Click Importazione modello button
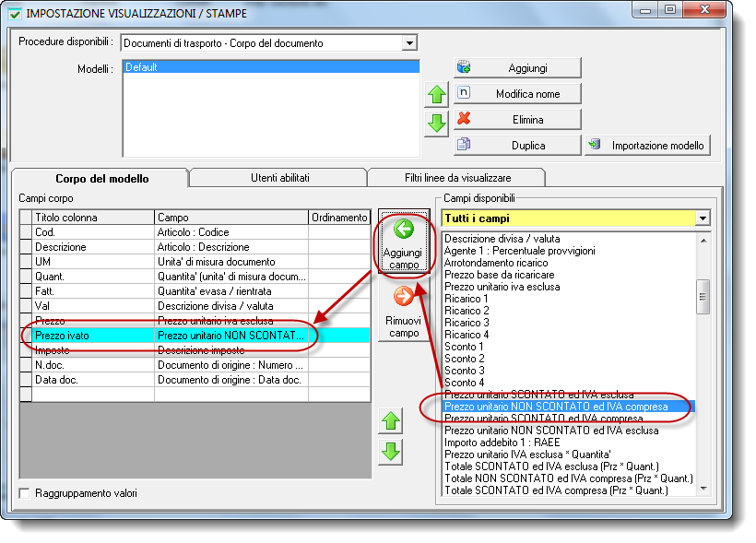 click(x=647, y=145)
